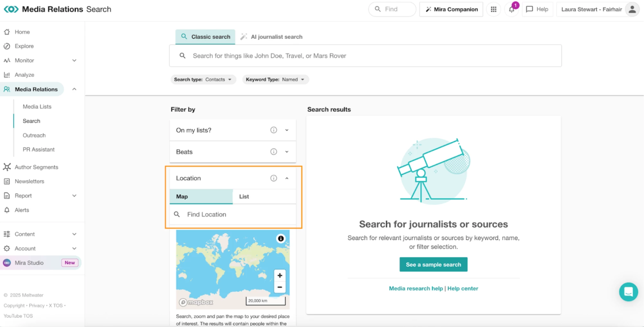Collapse the Location filter

pyautogui.click(x=287, y=178)
